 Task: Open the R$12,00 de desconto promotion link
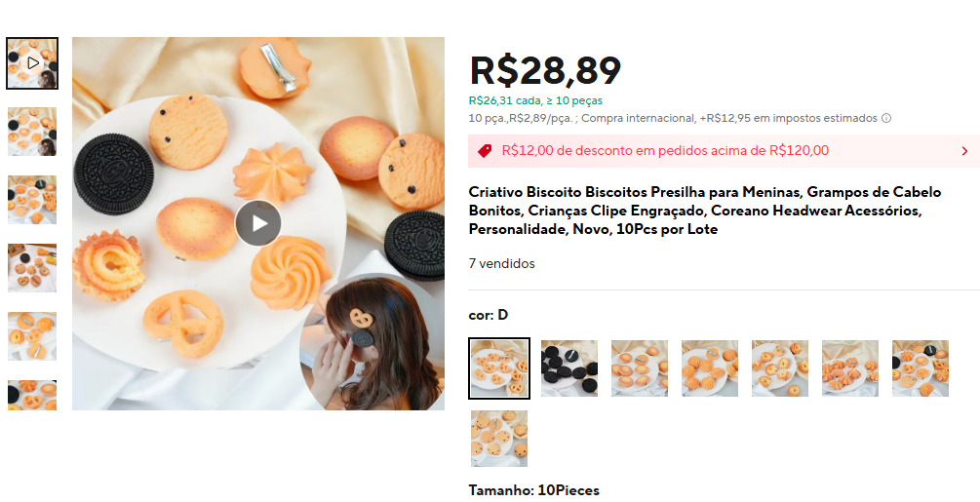tap(665, 150)
